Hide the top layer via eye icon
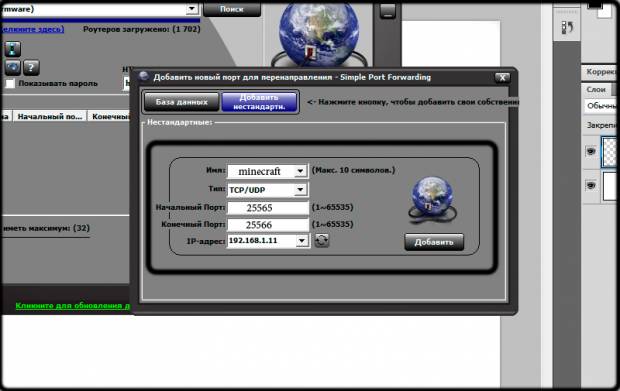 [591, 151]
